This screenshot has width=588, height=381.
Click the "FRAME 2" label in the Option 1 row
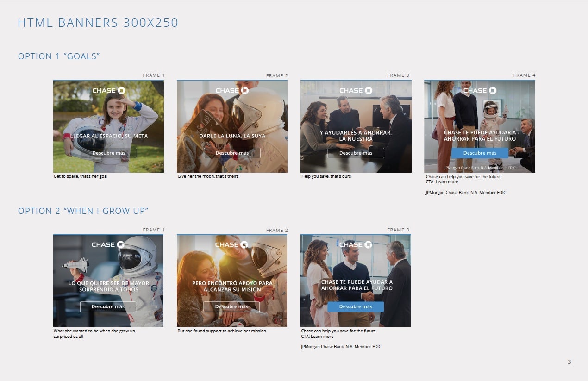(277, 75)
